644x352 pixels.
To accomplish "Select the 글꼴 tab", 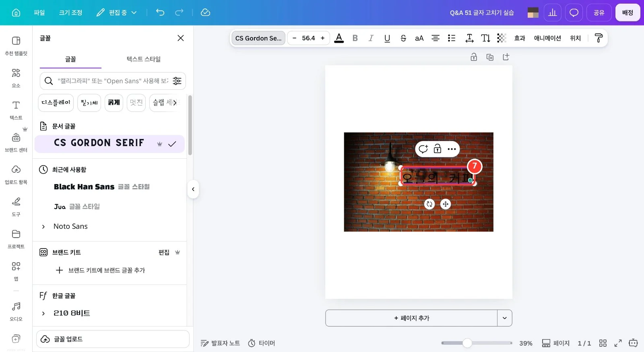I will [70, 59].
